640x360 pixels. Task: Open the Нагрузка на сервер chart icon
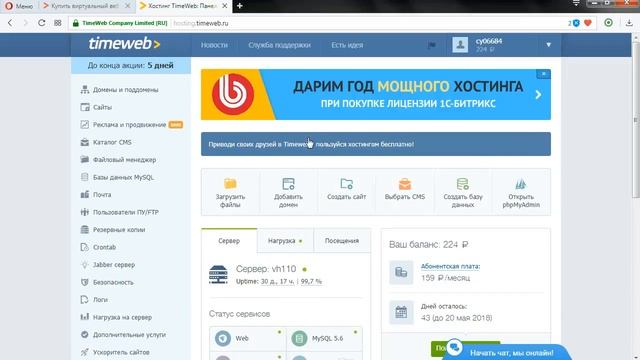click(84, 317)
